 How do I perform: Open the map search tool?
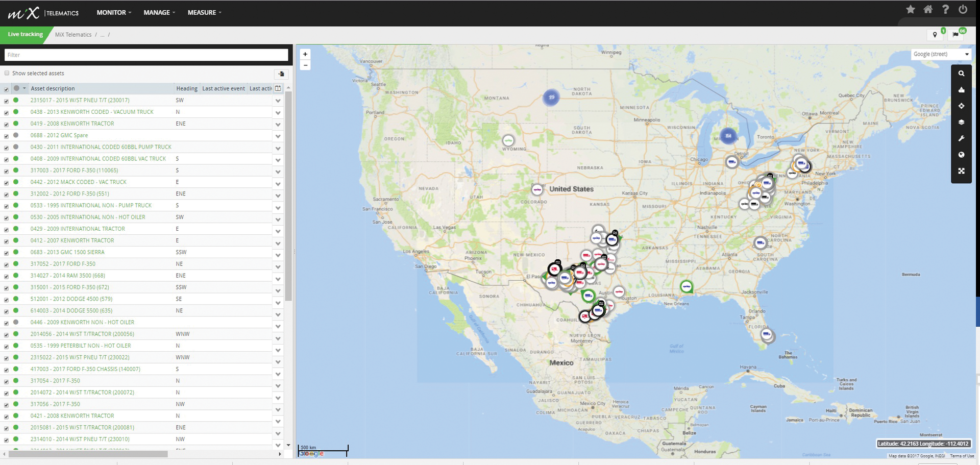point(961,74)
